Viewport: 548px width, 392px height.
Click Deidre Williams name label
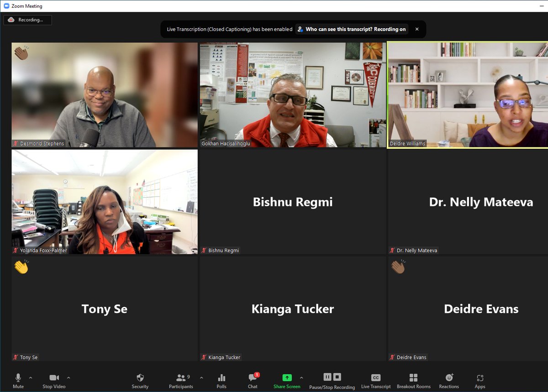407,144
